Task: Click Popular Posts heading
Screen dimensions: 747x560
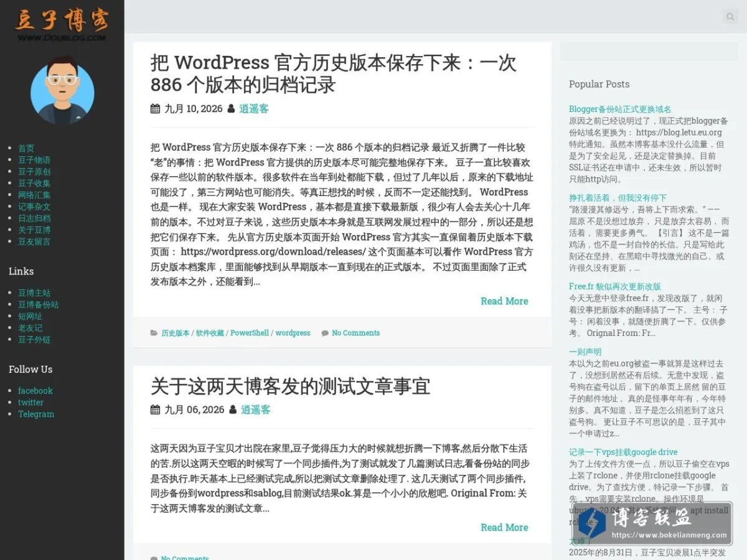Action: [599, 84]
